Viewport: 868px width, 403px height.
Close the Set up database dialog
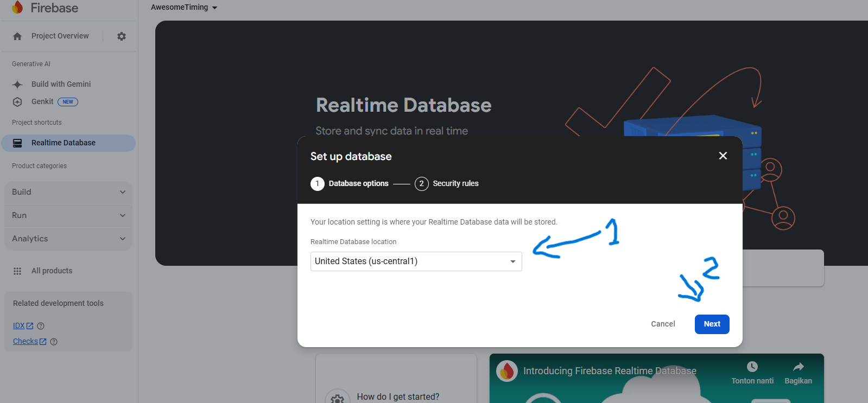[723, 156]
